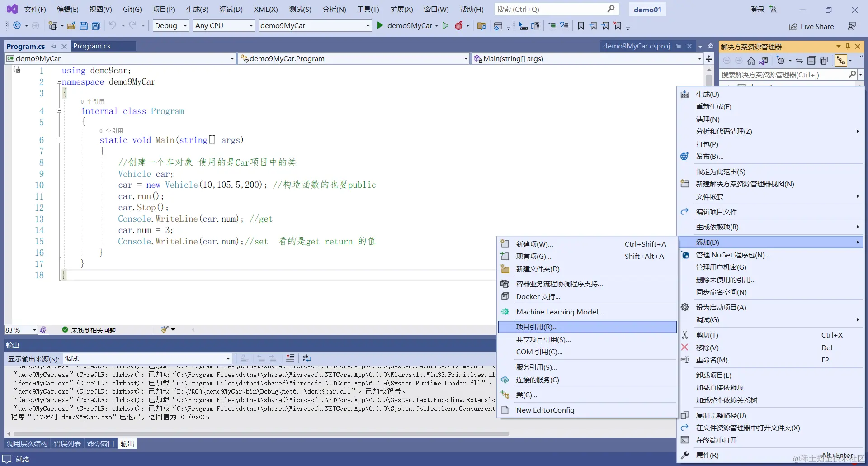Click the uncomment selected lines icon
Viewport: 868px width, 466px height.
[564, 26]
